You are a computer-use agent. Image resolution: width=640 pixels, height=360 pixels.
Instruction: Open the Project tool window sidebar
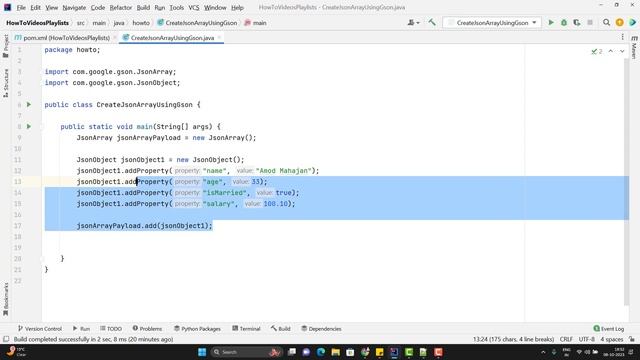click(x=6, y=46)
